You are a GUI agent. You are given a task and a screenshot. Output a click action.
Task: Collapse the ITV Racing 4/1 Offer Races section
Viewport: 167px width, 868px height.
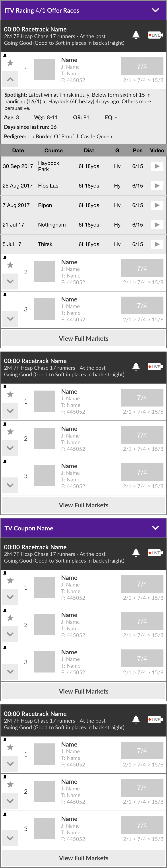[155, 10]
